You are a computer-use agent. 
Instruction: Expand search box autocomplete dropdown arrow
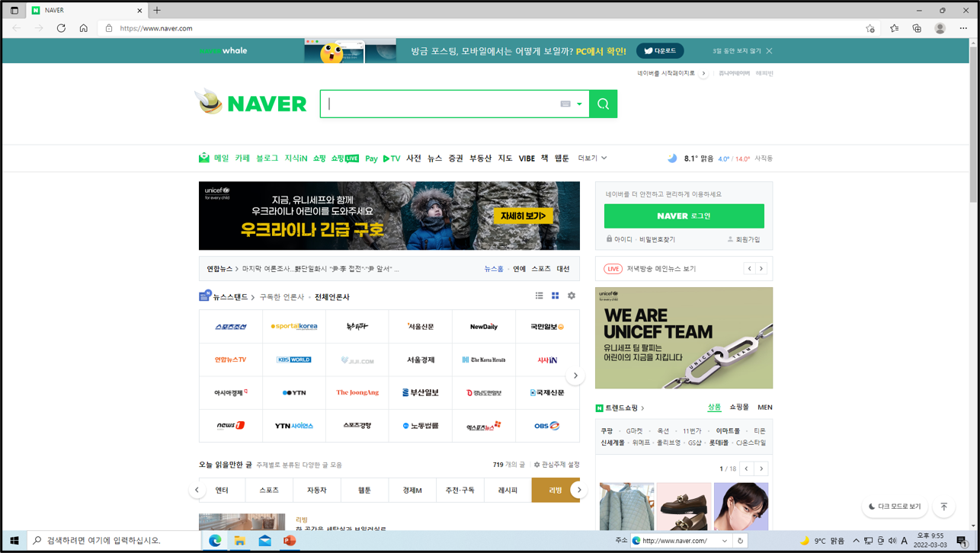click(x=579, y=104)
